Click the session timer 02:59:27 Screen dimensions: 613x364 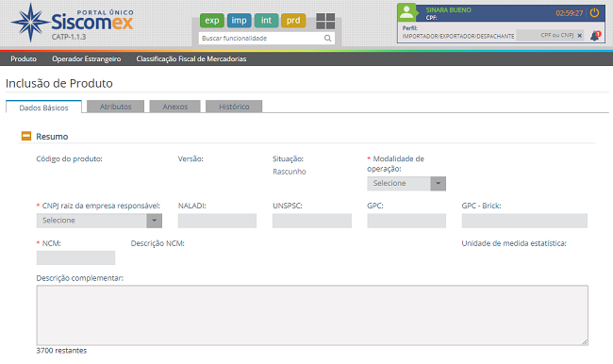coord(570,13)
